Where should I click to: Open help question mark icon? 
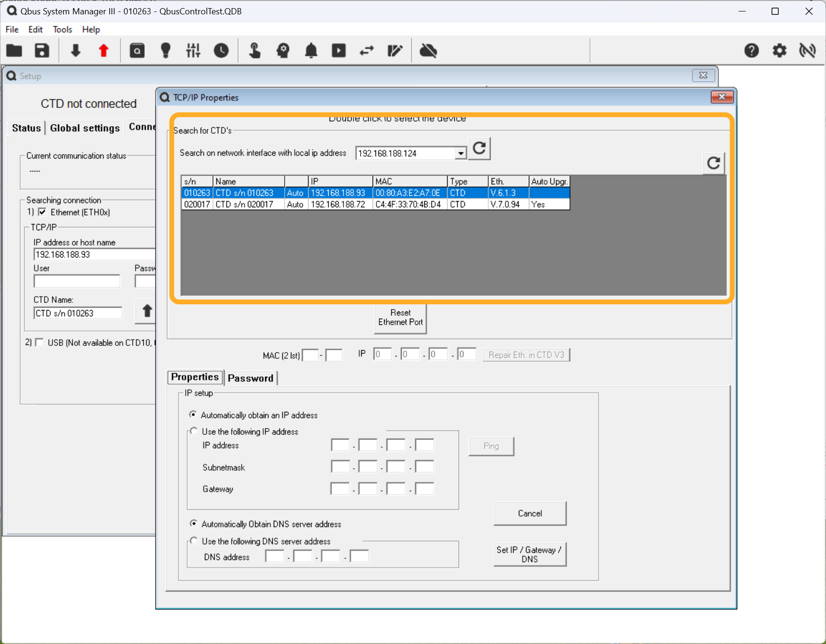tap(751, 50)
